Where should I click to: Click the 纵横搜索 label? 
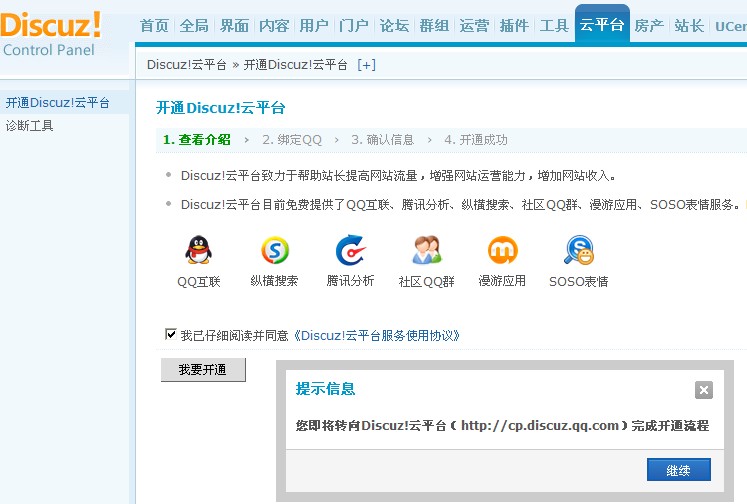point(274,281)
